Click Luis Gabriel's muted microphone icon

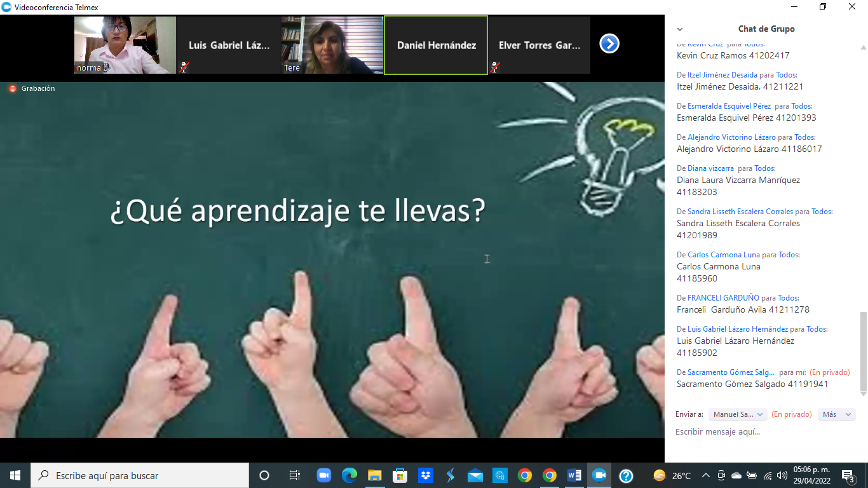(x=184, y=67)
